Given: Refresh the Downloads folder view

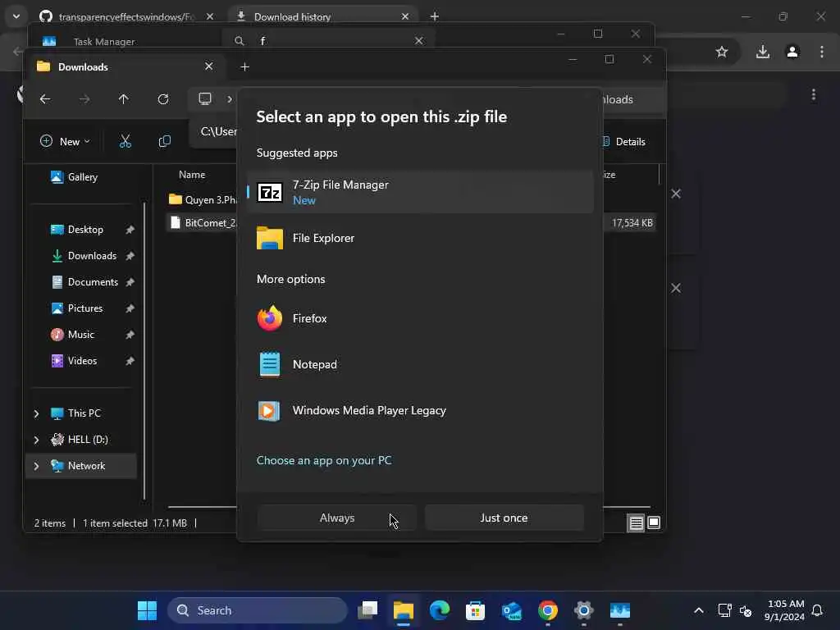Looking at the screenshot, I should pyautogui.click(x=163, y=99).
